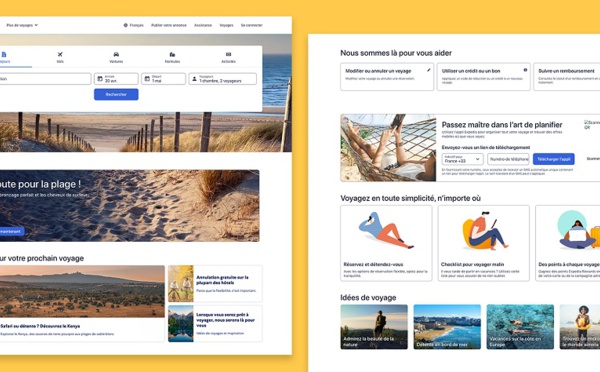The height and width of the screenshot is (372, 600).
Task: Open the Suivre un remboursement card
Action: point(567,77)
